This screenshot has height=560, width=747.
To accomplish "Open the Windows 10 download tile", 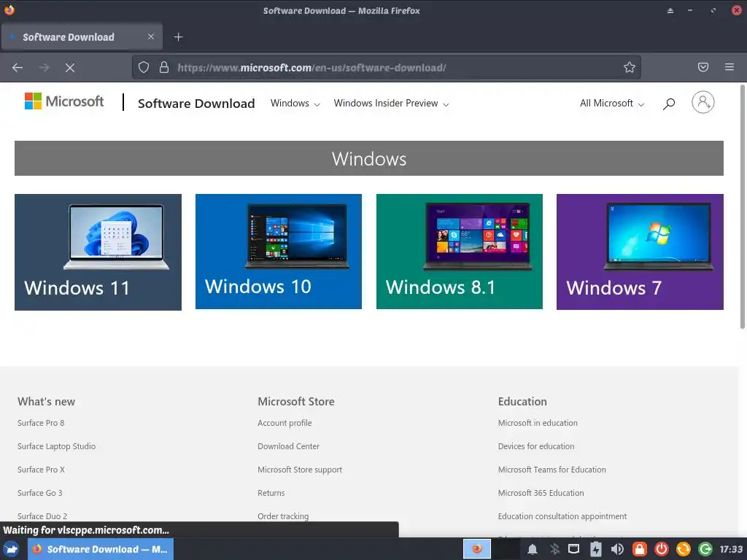I will [x=278, y=252].
